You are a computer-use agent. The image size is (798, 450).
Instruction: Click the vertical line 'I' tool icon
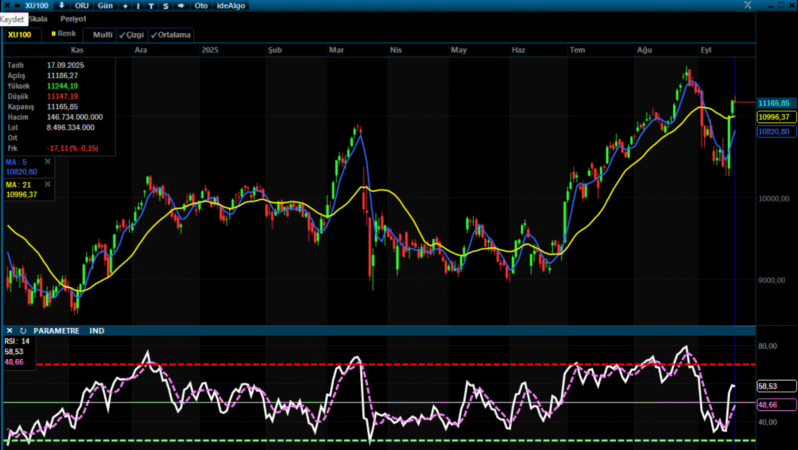[x=138, y=6]
